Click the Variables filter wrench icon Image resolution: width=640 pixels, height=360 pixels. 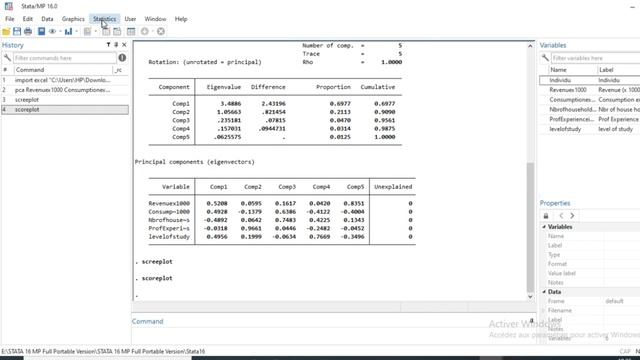(x=545, y=58)
